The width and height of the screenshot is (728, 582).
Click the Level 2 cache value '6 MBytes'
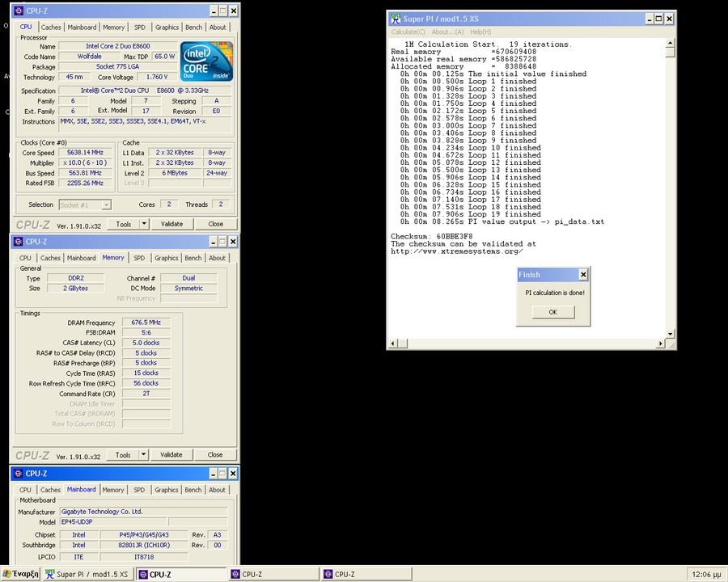pyautogui.click(x=175, y=173)
